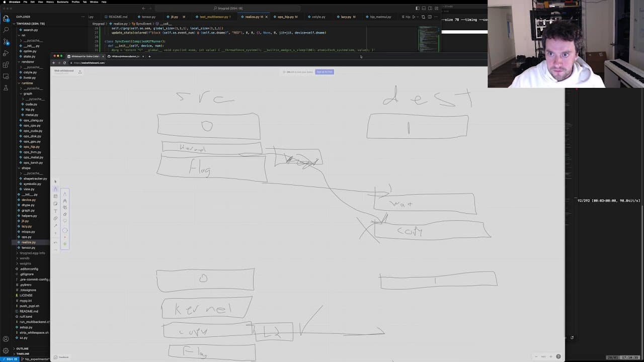
Task: Pick the red color dot in the pen panel
Action: (65, 237)
